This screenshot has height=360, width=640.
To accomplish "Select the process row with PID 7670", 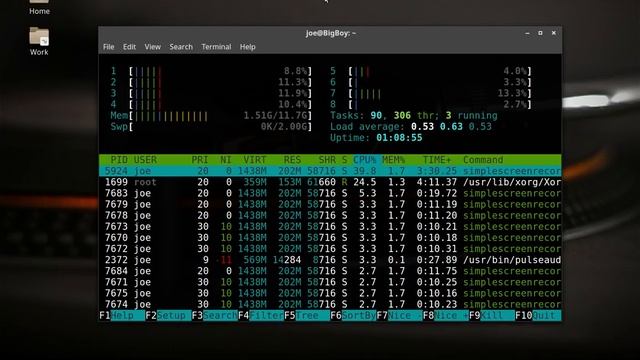I will point(330,238).
